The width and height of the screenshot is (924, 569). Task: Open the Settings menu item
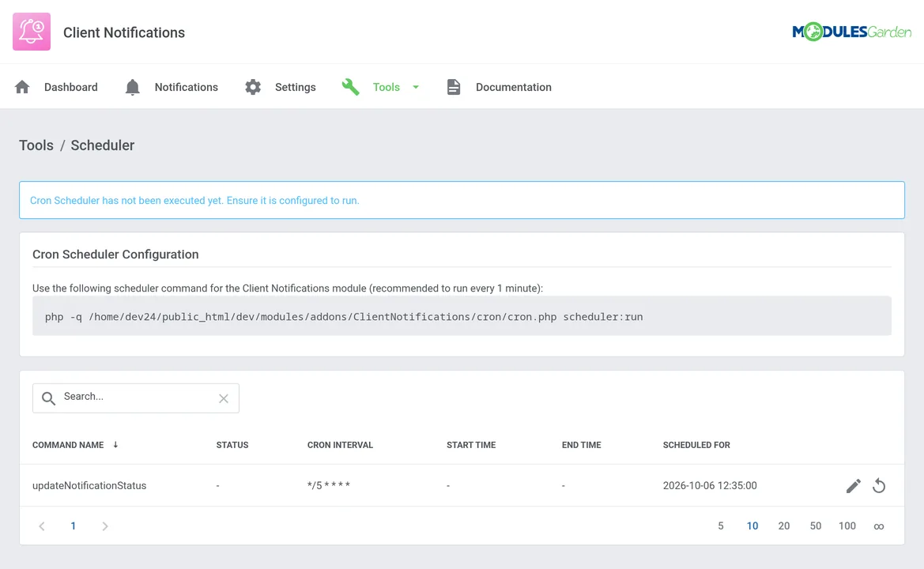pyautogui.click(x=296, y=87)
